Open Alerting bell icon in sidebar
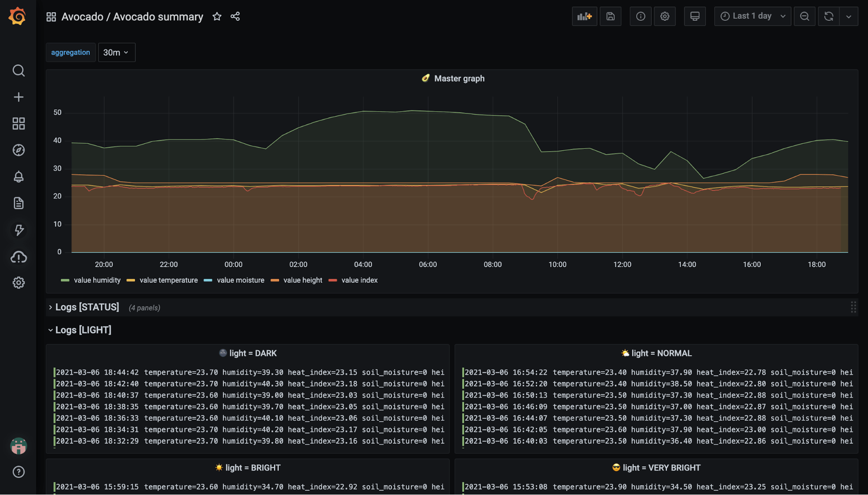The width and height of the screenshot is (868, 495). [18, 177]
